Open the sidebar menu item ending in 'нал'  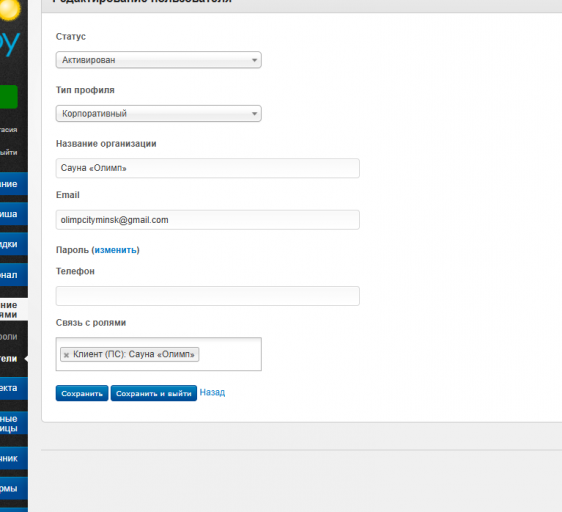14,275
